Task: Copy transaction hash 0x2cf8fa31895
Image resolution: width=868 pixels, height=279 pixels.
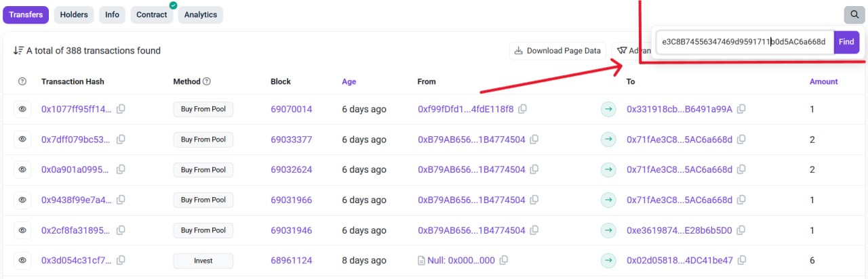Action: click(121, 230)
